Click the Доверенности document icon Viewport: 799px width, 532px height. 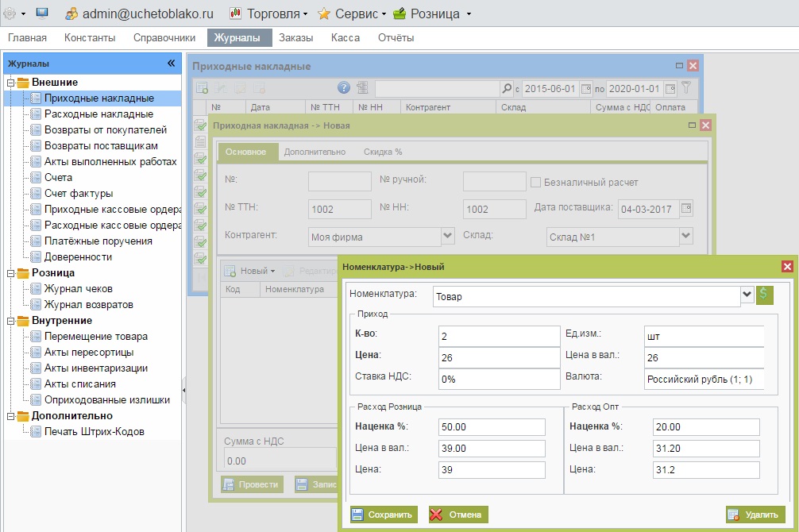[x=36, y=256]
